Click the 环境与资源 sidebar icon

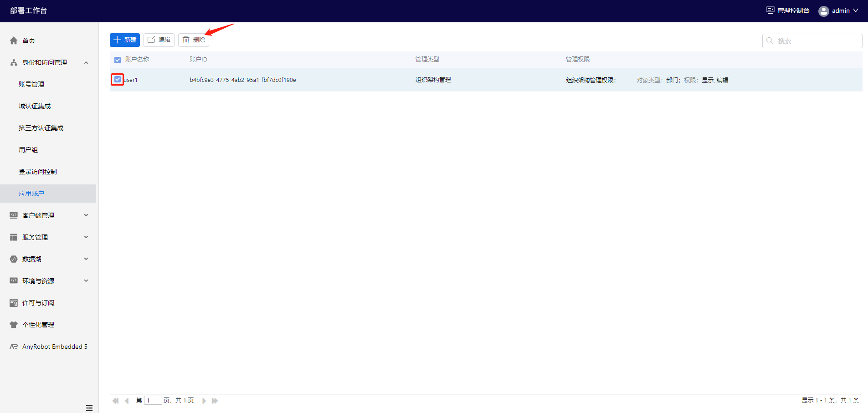coord(14,281)
